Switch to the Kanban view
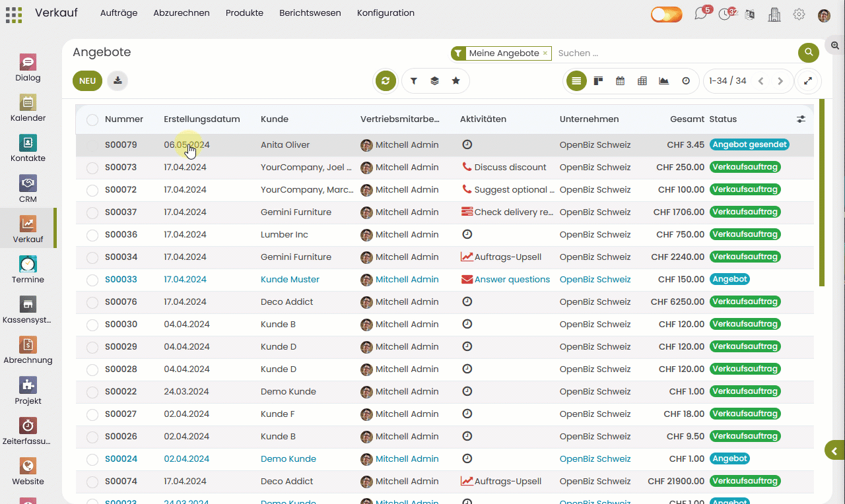 598,80
